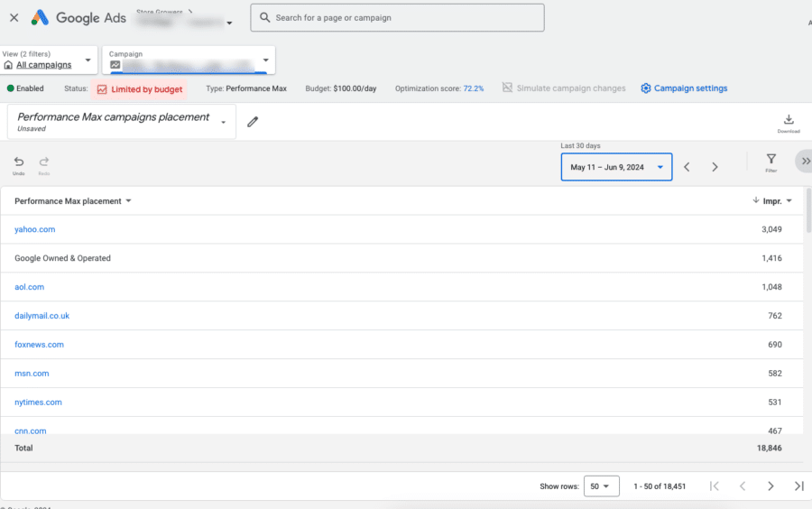
Task: Click the Budget $100.00/day text
Action: [x=341, y=88]
